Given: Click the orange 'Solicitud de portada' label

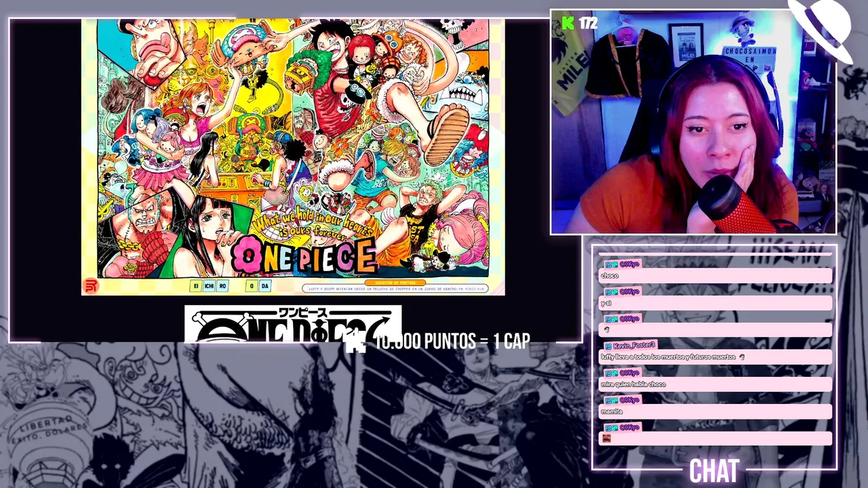Looking at the screenshot, I should tap(395, 282).
